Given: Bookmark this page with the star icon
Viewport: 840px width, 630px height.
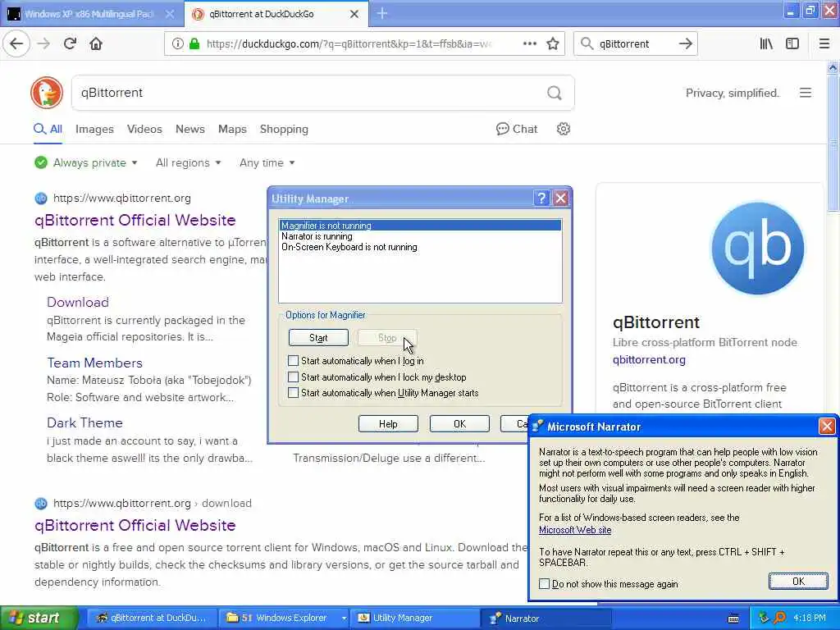Looking at the screenshot, I should click(553, 43).
